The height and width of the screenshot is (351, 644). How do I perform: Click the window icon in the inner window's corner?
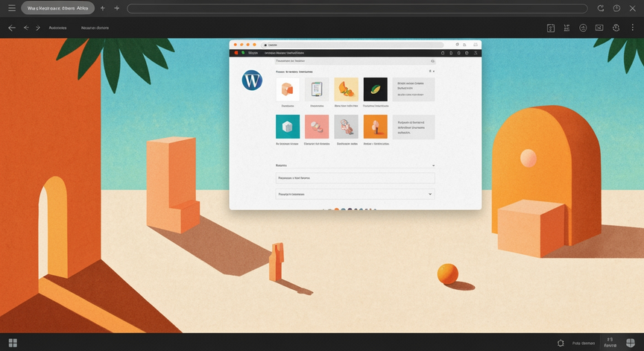(x=476, y=44)
